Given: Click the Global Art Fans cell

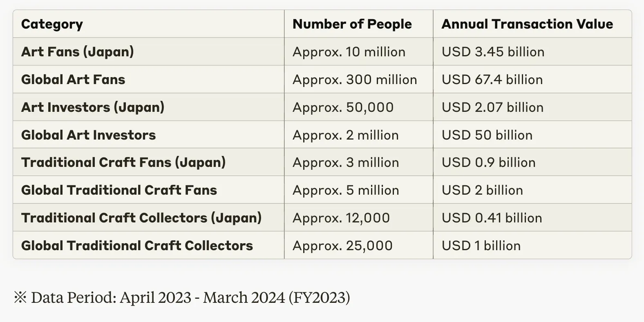Looking at the screenshot, I should tap(73, 80).
